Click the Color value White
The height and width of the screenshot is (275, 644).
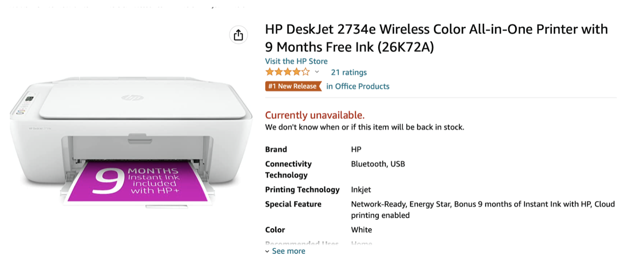[x=361, y=230]
